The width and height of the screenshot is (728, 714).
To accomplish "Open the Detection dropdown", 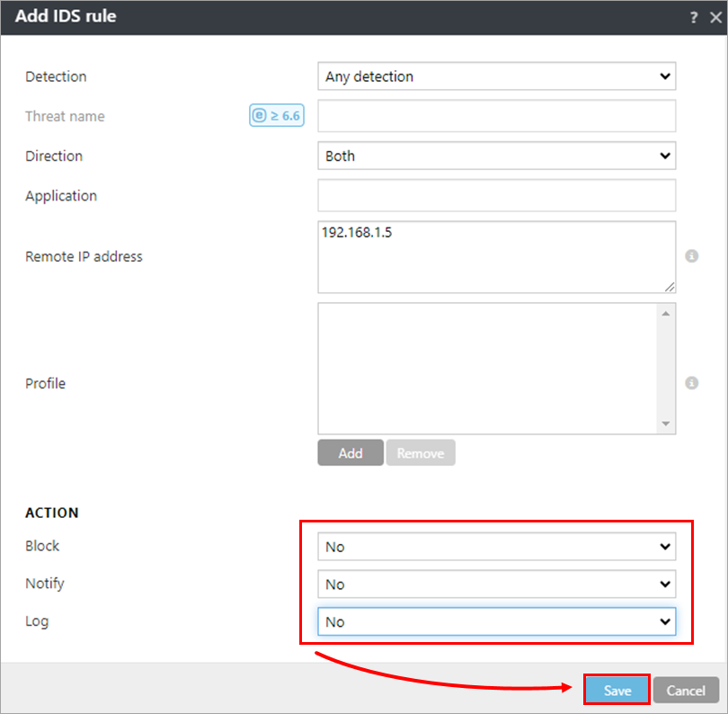I will pyautogui.click(x=496, y=76).
